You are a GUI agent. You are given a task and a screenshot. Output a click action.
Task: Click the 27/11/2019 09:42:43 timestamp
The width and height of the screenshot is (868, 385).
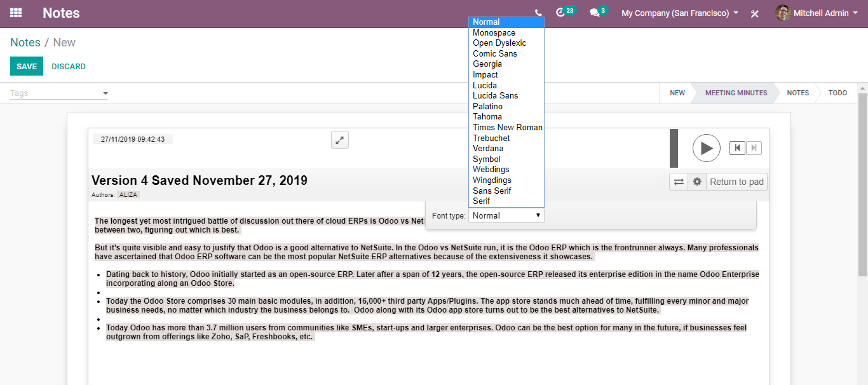pyautogui.click(x=133, y=139)
